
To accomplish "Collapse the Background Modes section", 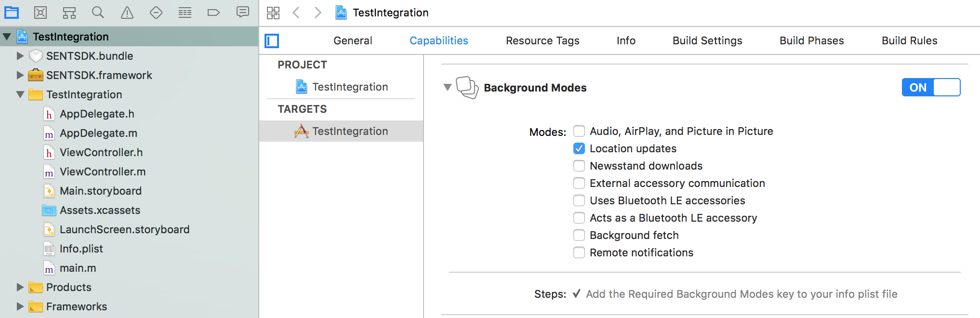I will [x=448, y=87].
